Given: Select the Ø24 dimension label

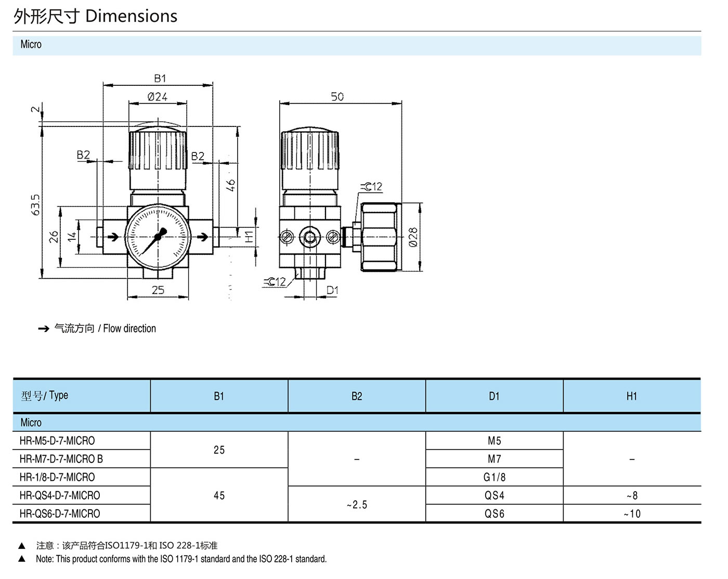Looking at the screenshot, I should [x=157, y=97].
